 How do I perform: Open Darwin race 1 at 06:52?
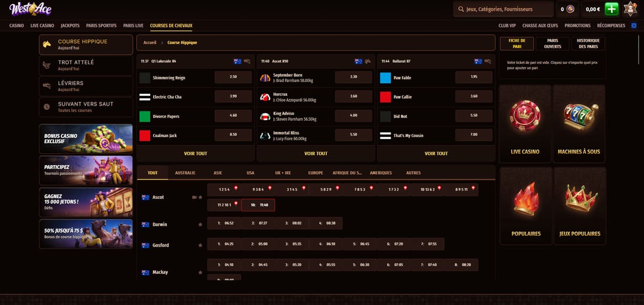tap(224, 223)
